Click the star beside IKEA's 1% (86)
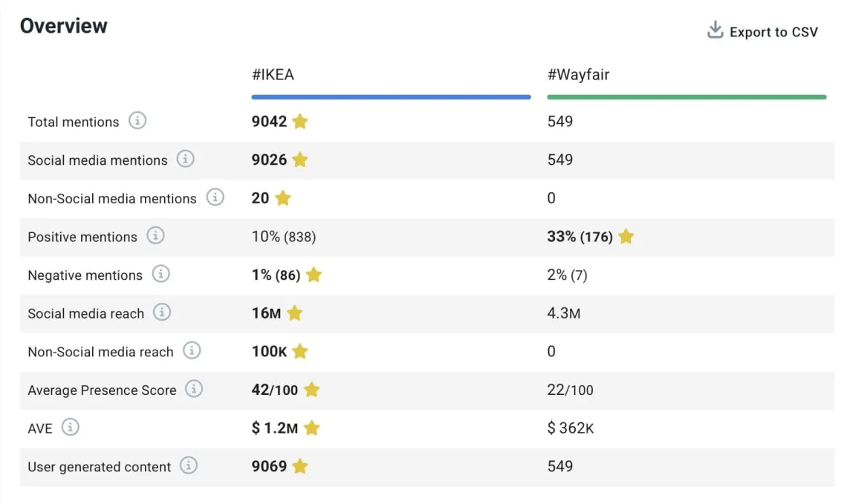Viewport: 847px width, 504px height. (x=314, y=274)
